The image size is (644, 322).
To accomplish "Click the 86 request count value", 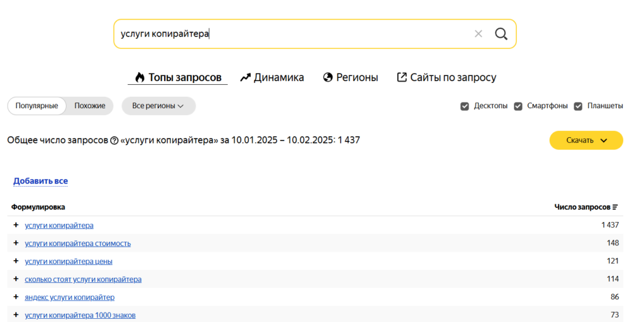I will 615,297.
